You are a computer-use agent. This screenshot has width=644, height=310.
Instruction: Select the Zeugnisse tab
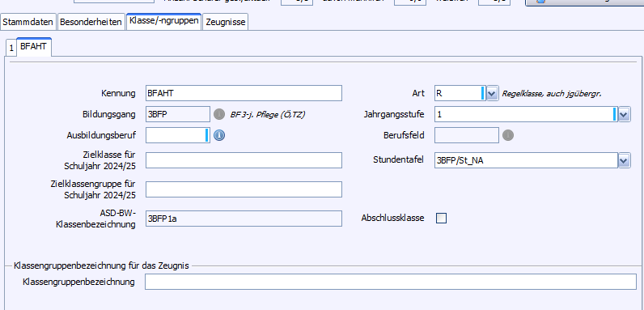click(x=226, y=22)
